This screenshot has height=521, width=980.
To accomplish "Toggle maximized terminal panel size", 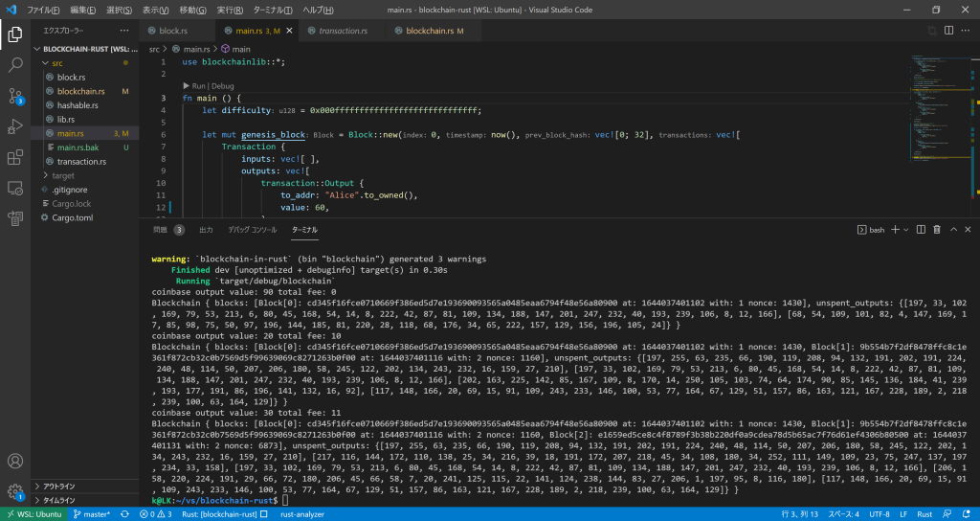I will coord(953,230).
